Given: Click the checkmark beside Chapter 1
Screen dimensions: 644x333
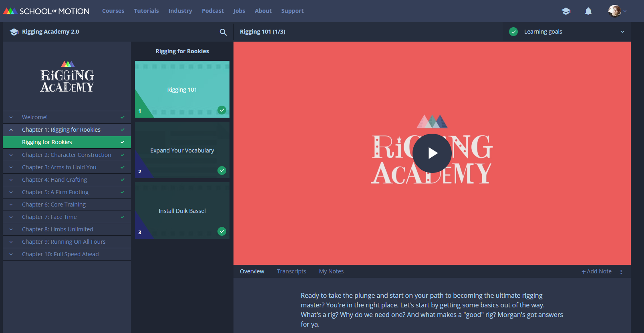Looking at the screenshot, I should (123, 130).
